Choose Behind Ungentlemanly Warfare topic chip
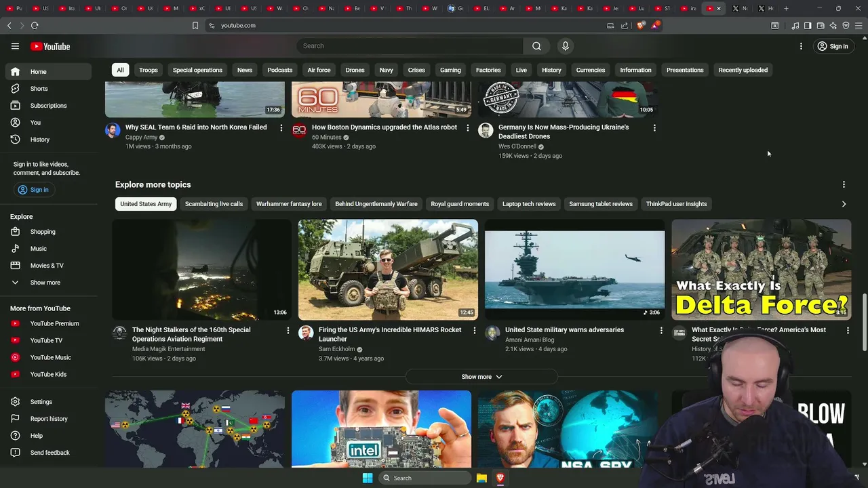Screen dimensions: 868x488 tap(376, 204)
